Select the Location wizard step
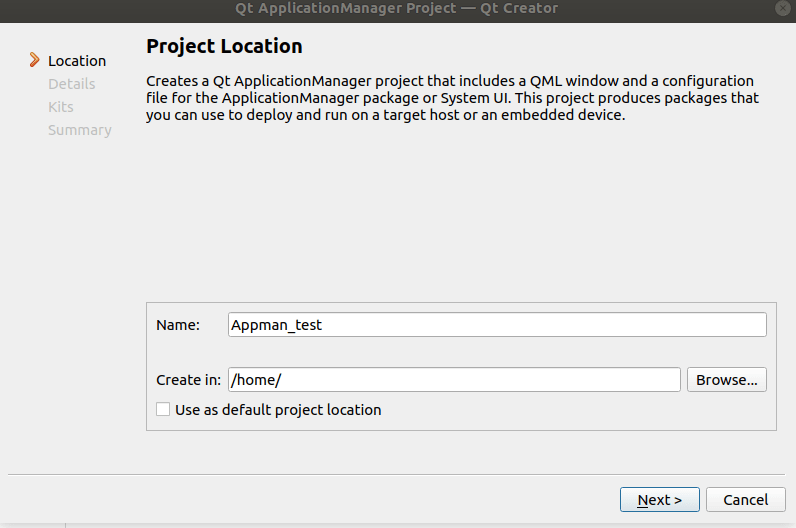 pos(77,61)
